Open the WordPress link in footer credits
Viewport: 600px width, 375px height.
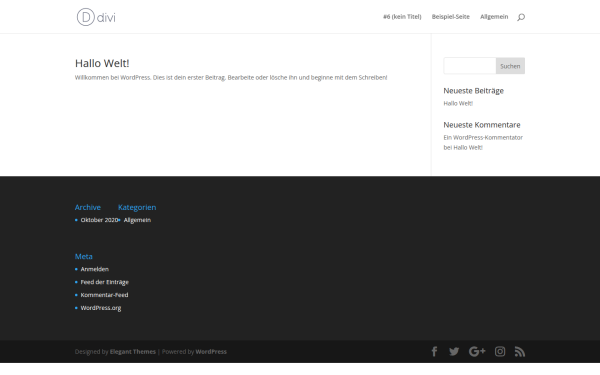tap(211, 352)
